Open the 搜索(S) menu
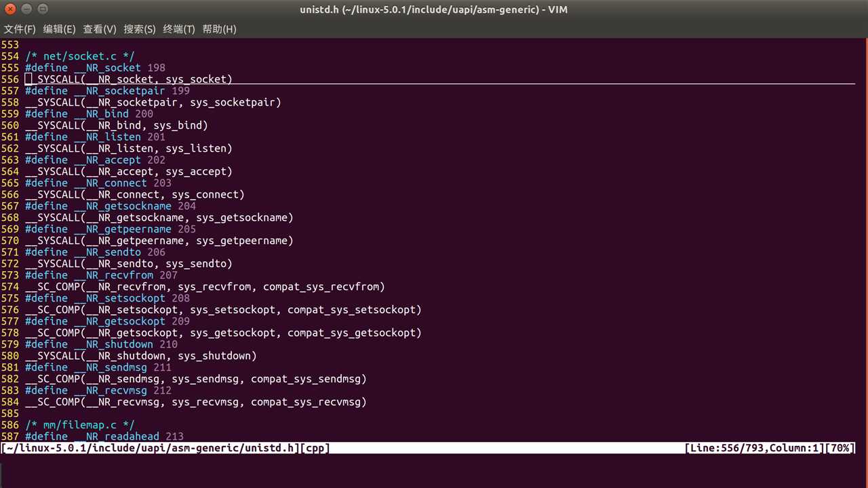The width and height of the screenshot is (868, 488). 139,29
